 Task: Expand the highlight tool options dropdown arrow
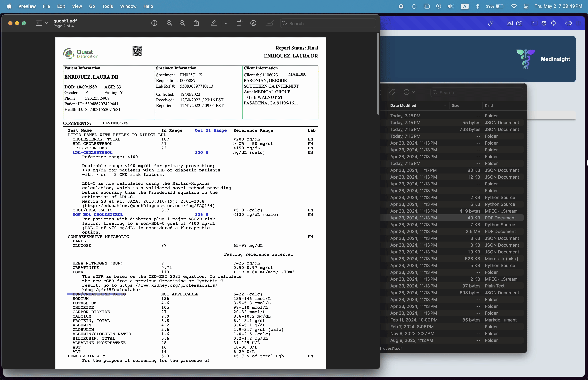226,23
